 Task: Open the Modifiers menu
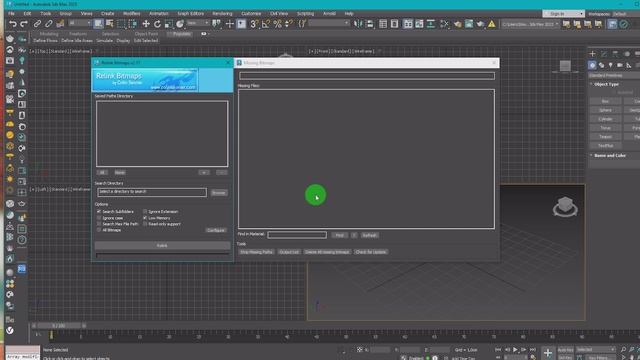click(131, 13)
